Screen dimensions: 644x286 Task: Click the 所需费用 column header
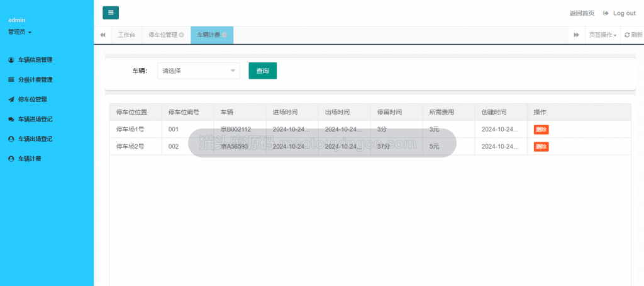tap(448, 112)
